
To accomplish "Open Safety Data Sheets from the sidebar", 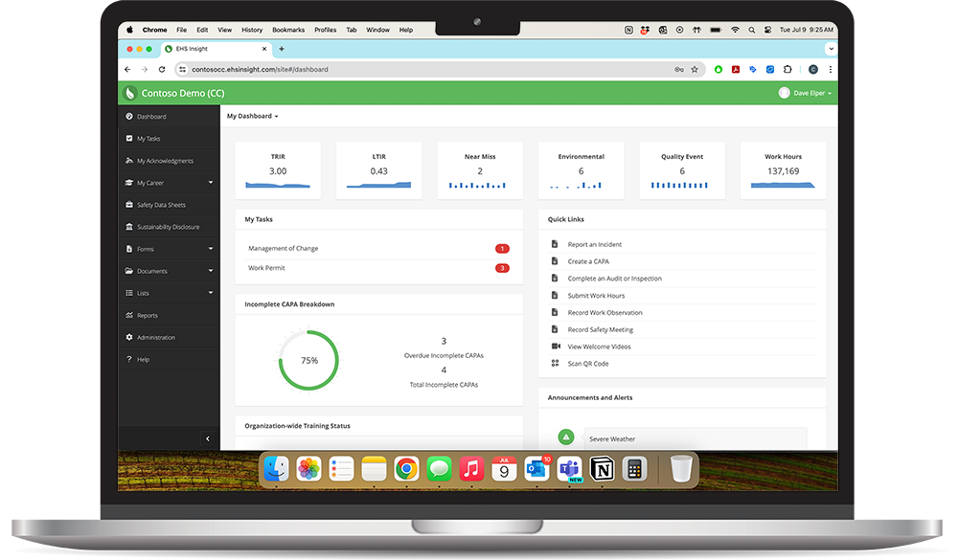I will (130, 204).
